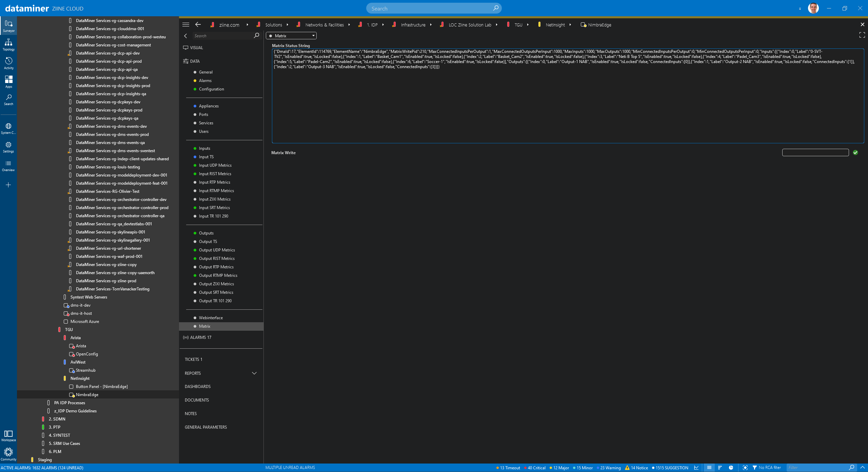Open the Community link icon

click(8, 454)
